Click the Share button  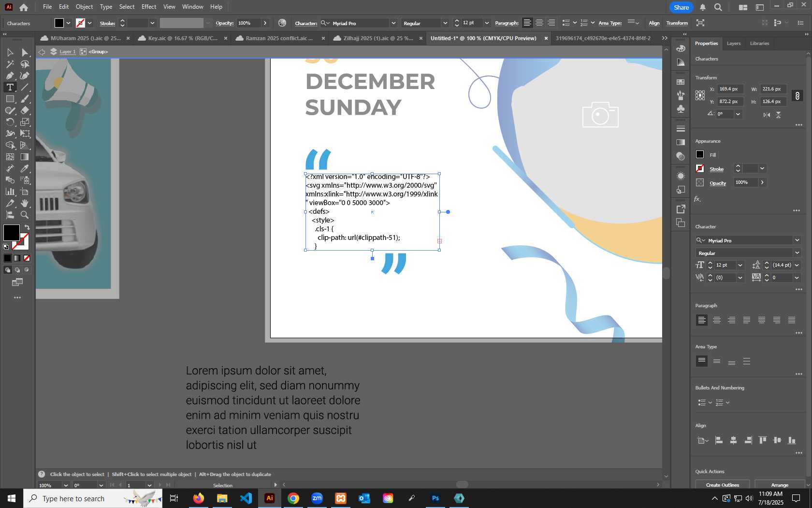click(681, 7)
